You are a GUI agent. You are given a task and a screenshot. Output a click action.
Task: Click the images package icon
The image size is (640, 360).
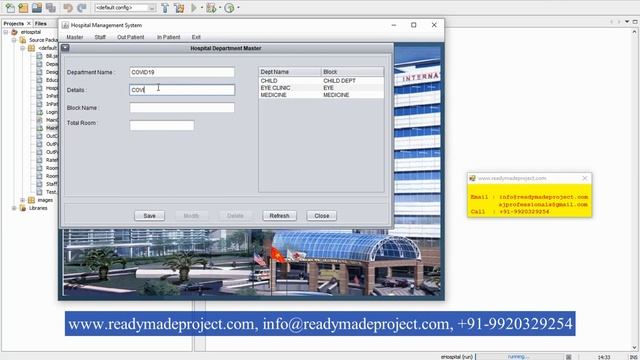click(x=31, y=200)
